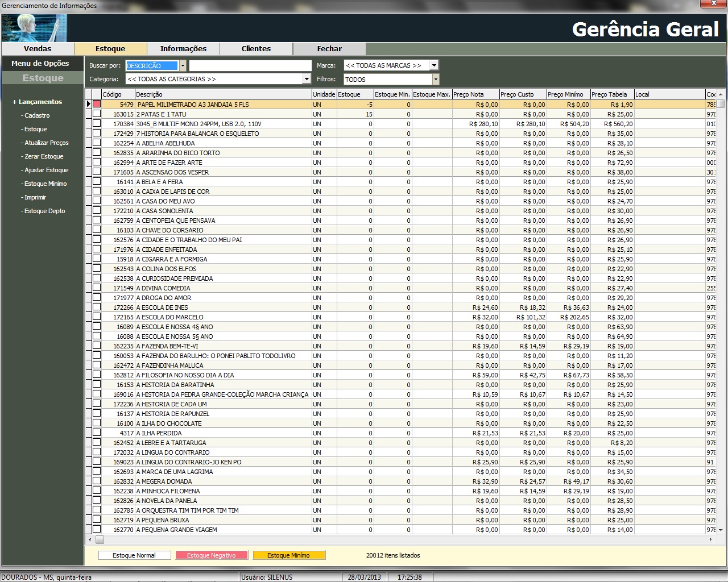This screenshot has width=728, height=582.
Task: Click the 20012 itens listados label
Action: click(x=393, y=555)
